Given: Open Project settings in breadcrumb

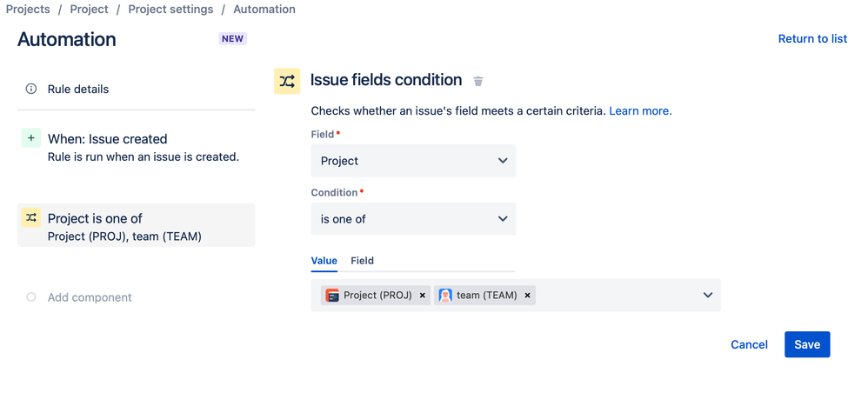Looking at the screenshot, I should point(170,10).
